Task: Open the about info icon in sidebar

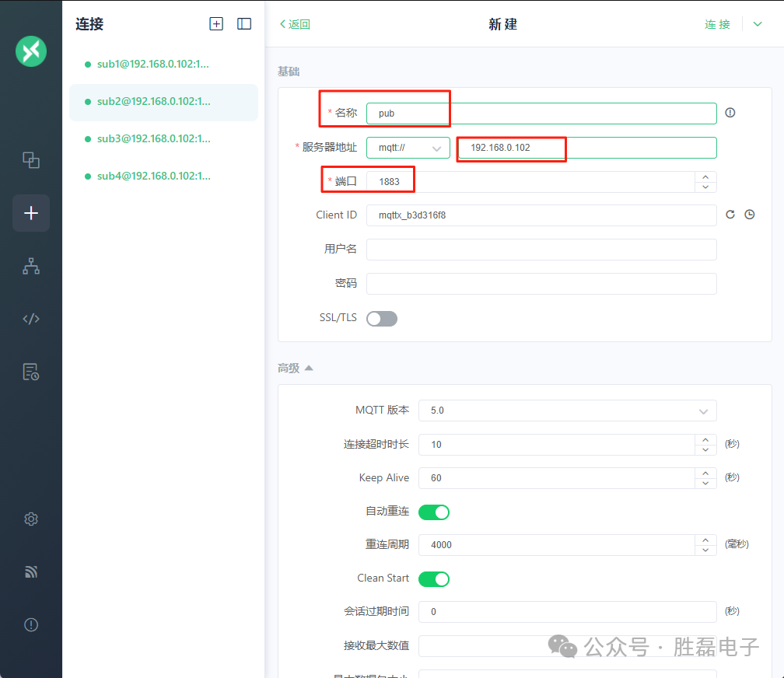Action: tap(31, 624)
